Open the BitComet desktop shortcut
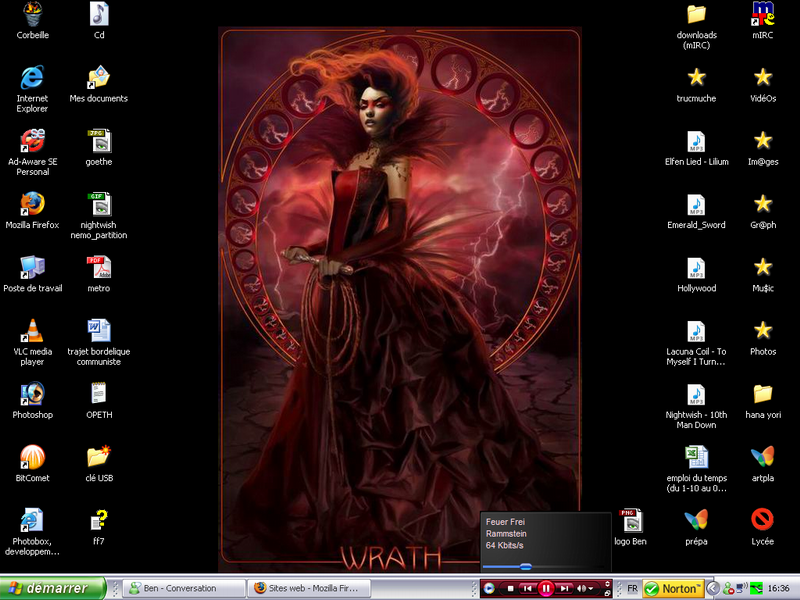This screenshot has width=800, height=600. (32, 458)
